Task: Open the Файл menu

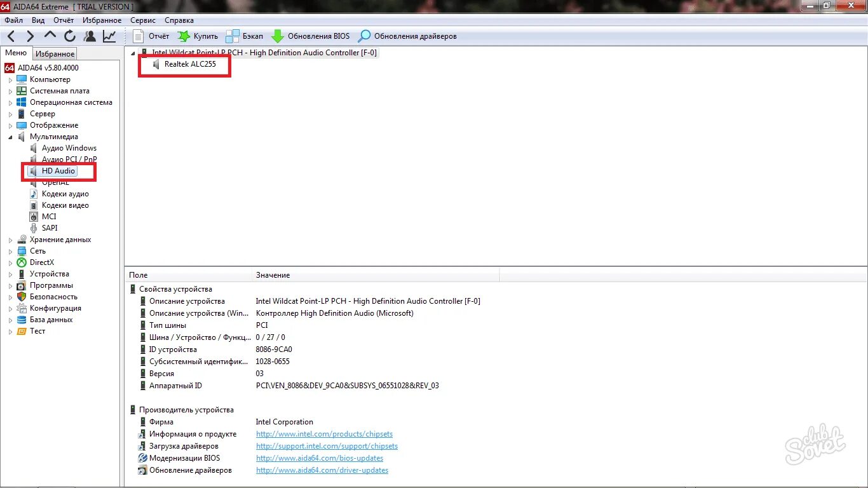Action: (x=13, y=20)
